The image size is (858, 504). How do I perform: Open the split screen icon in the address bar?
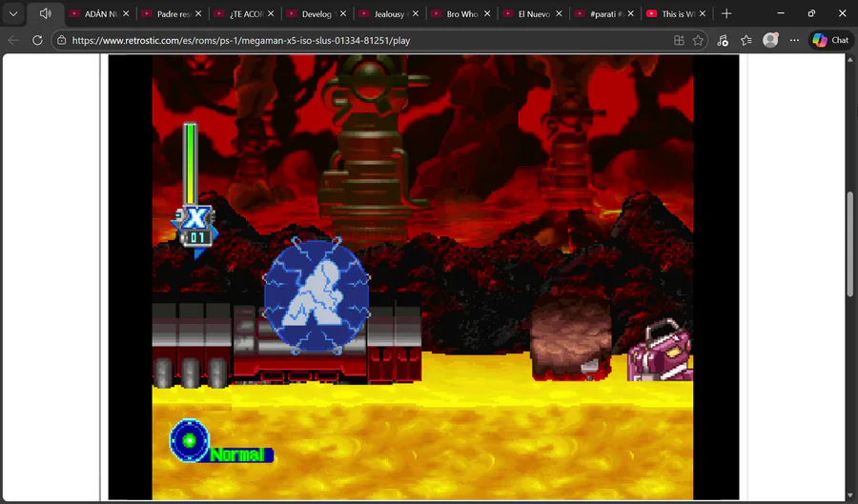tap(679, 40)
